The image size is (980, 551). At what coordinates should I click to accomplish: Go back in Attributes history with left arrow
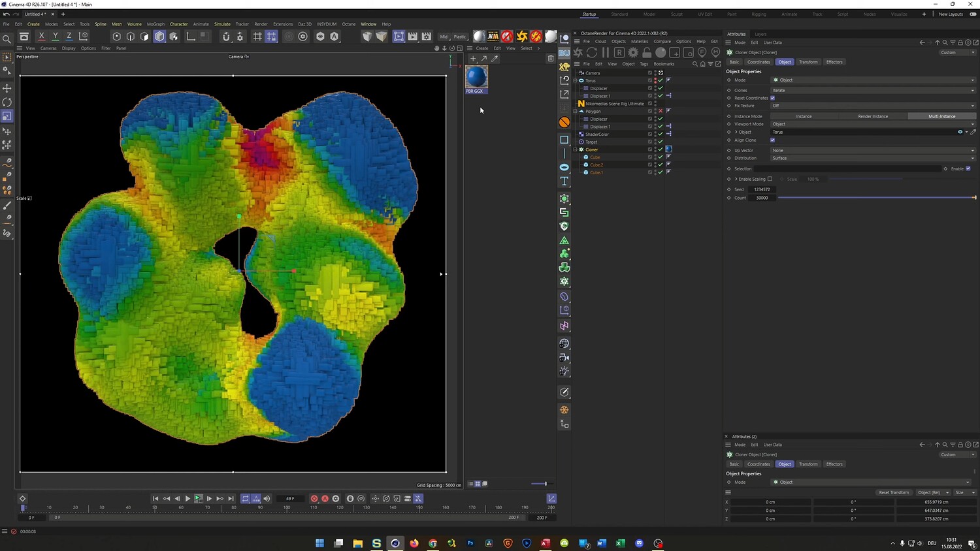922,42
